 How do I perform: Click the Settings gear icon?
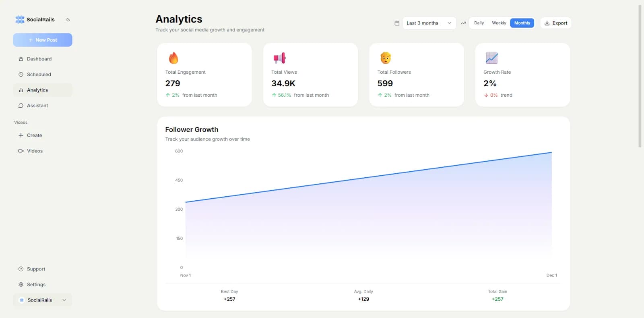(x=21, y=285)
